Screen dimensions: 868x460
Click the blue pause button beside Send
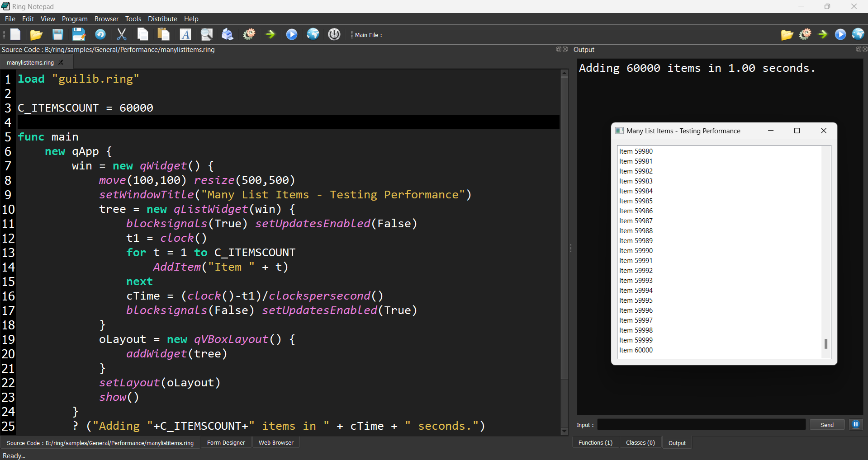click(856, 424)
